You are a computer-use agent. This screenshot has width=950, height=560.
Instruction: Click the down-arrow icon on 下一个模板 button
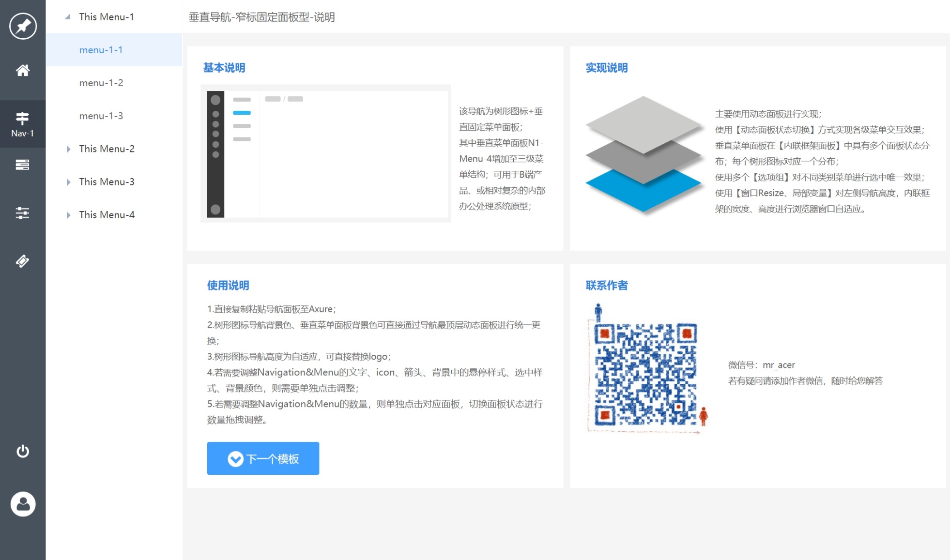(x=235, y=459)
